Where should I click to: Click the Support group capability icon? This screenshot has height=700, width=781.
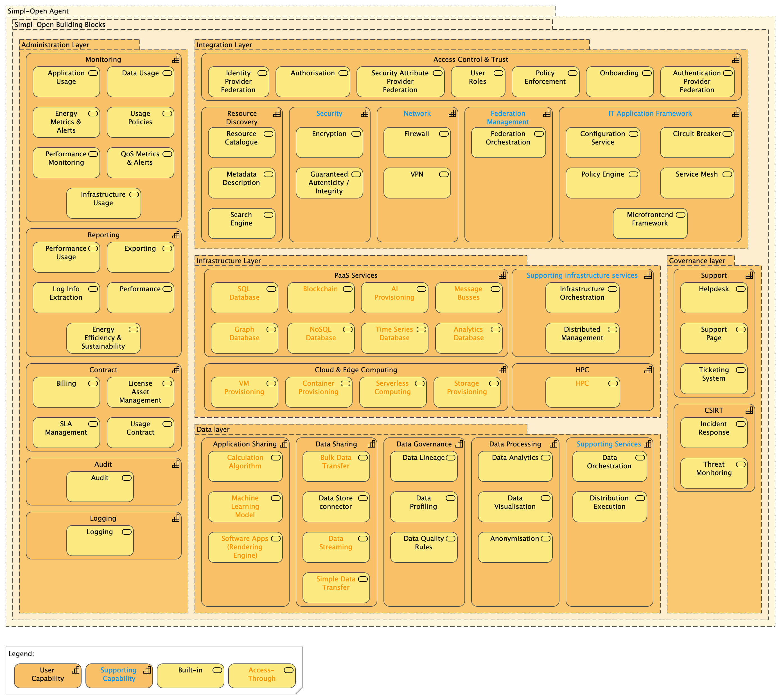[749, 276]
